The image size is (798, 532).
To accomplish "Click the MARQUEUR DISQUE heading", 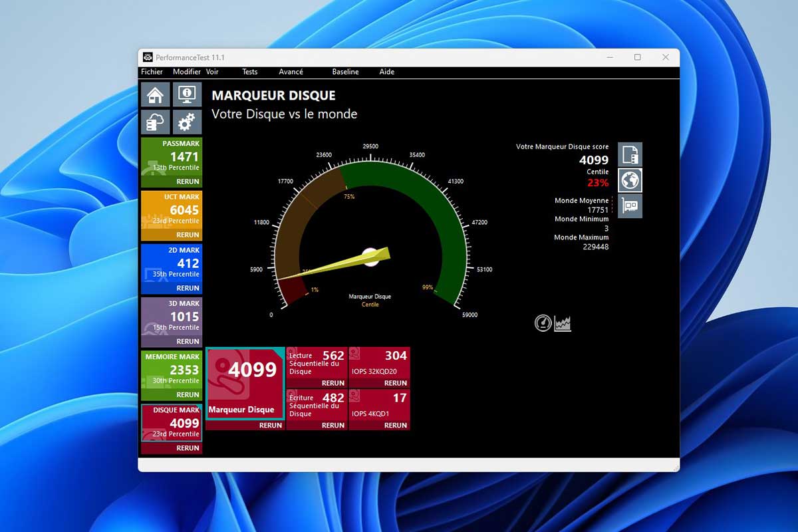I will (x=273, y=96).
